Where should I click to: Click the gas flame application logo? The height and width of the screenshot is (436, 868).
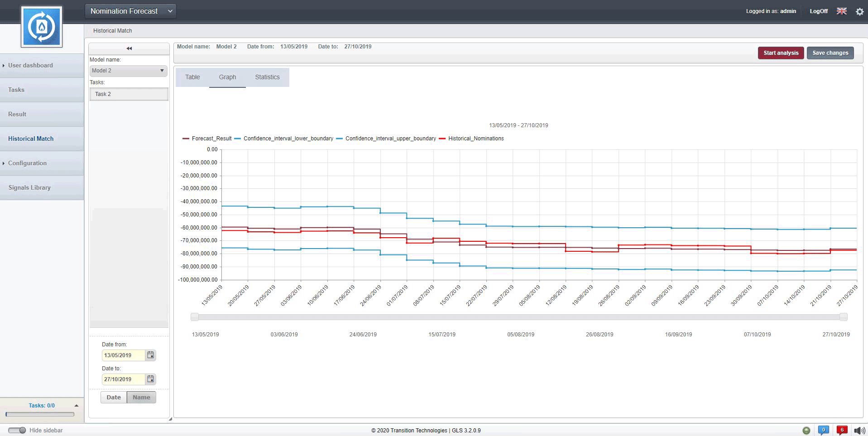pos(41,27)
